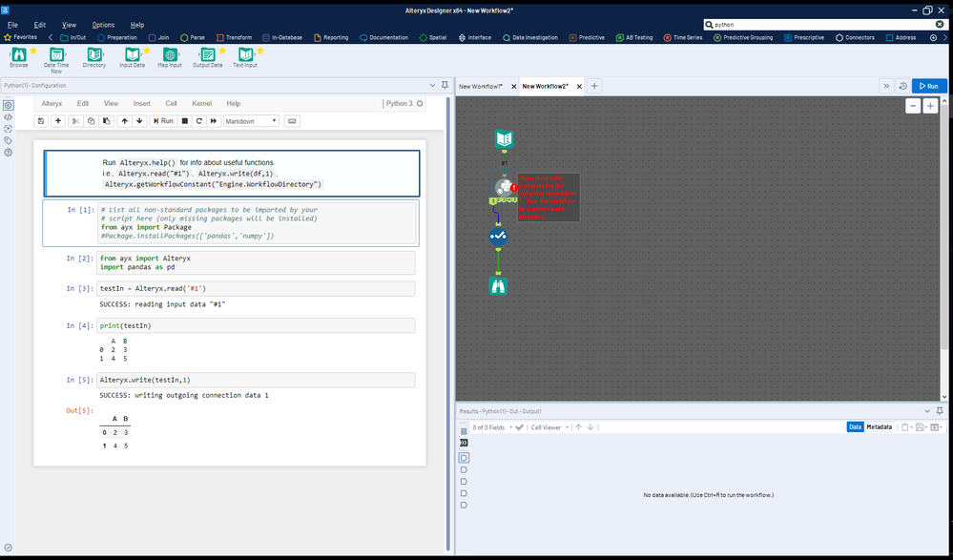Open the Predictive tool category
Image resolution: width=953 pixels, height=560 pixels.
pos(587,38)
